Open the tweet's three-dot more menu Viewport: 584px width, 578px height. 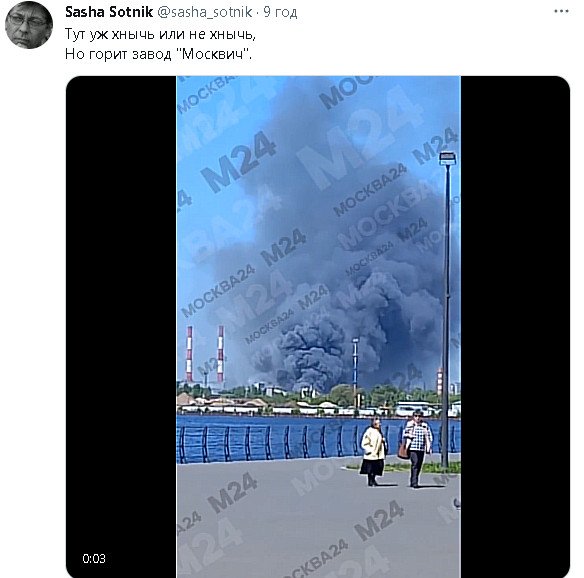tap(561, 11)
